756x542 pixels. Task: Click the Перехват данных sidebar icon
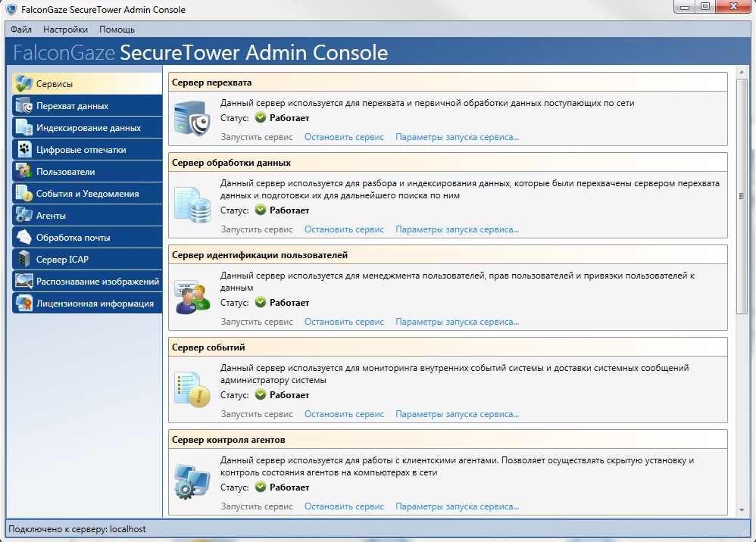click(23, 105)
